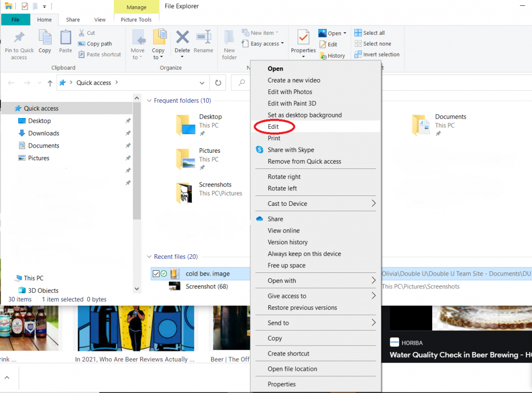Open the Properties ribbon icon

303,38
